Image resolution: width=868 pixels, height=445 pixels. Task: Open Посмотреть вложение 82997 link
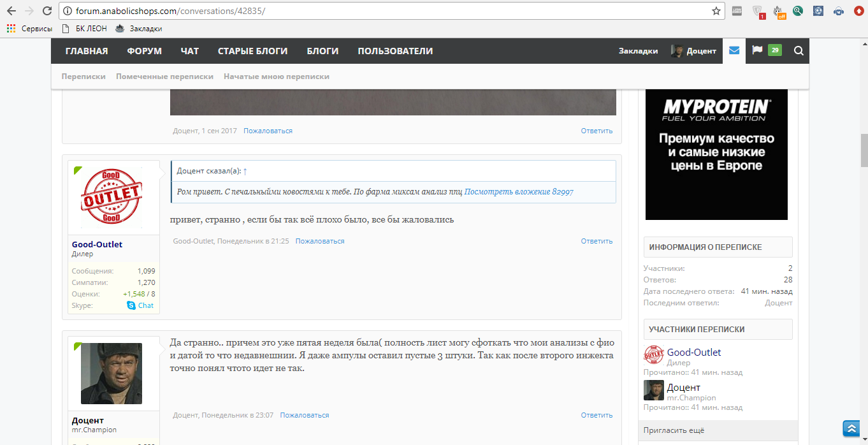(519, 191)
